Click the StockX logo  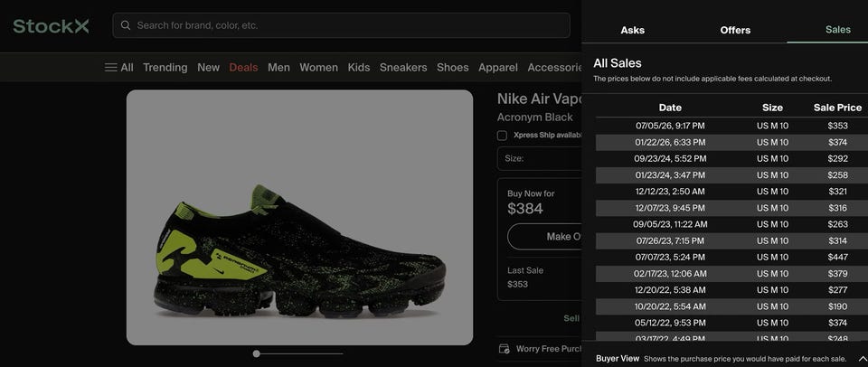click(x=51, y=26)
